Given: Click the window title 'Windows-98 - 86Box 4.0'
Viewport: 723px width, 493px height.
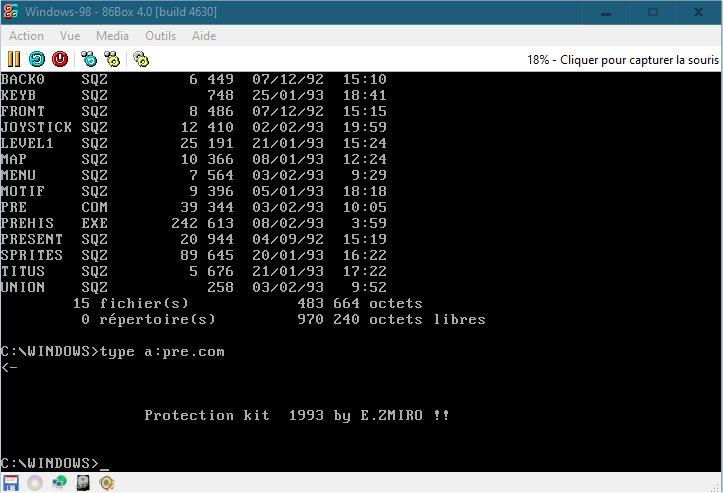Looking at the screenshot, I should click(x=121, y=12).
